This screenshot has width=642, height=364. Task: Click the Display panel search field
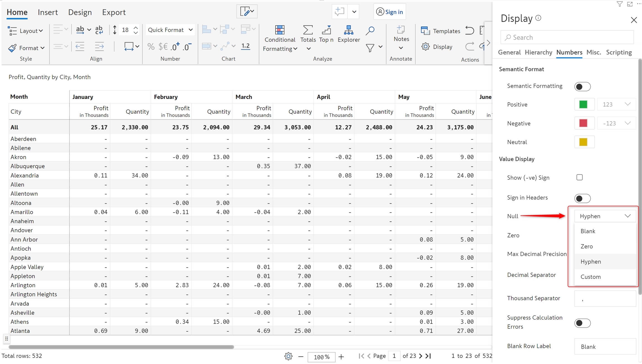(x=567, y=37)
